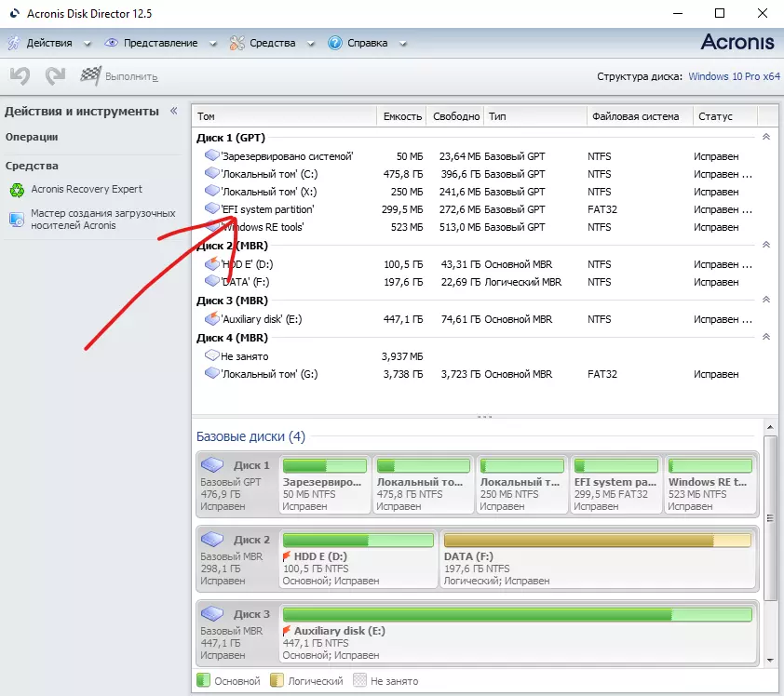The height and width of the screenshot is (696, 784).
Task: Collapse the Диск 1 (GPT) group
Action: 766,137
